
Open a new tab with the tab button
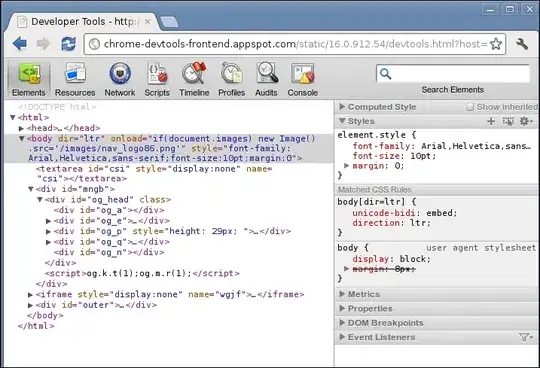169,22
